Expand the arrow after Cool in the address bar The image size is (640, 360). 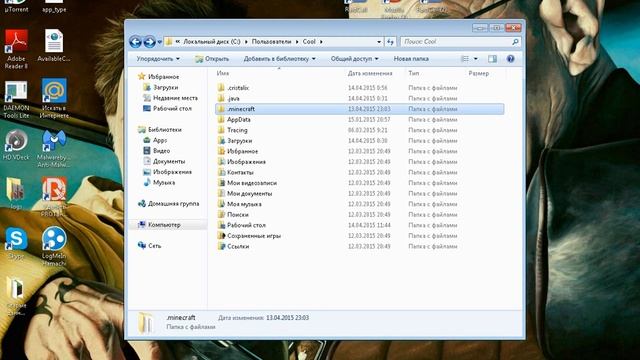[x=322, y=42]
